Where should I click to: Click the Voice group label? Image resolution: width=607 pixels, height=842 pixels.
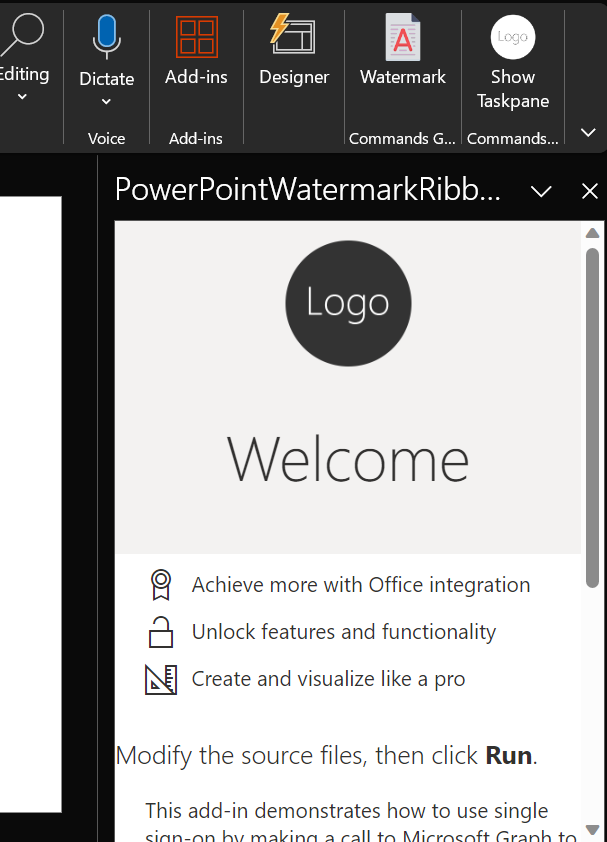pos(106,139)
